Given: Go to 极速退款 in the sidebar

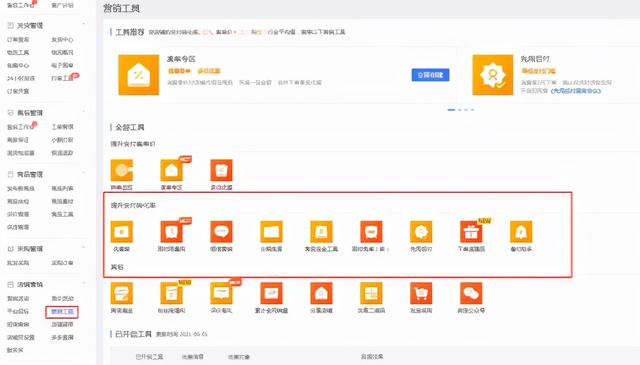Looking at the screenshot, I should [62, 153].
